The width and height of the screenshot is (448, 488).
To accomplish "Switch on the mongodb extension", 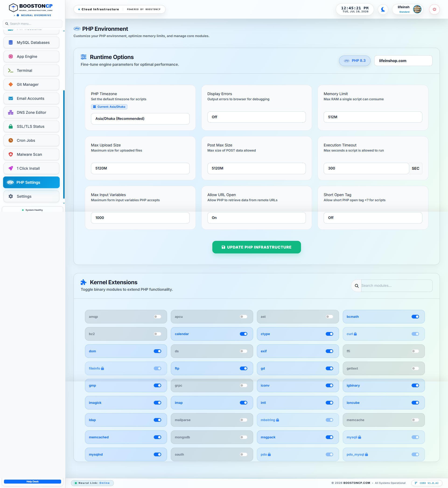I will [x=244, y=437].
